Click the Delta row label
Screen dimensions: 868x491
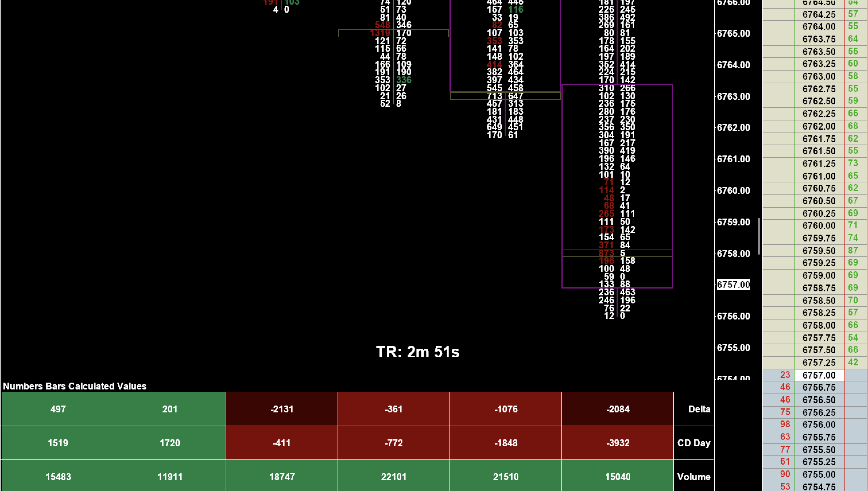(699, 409)
